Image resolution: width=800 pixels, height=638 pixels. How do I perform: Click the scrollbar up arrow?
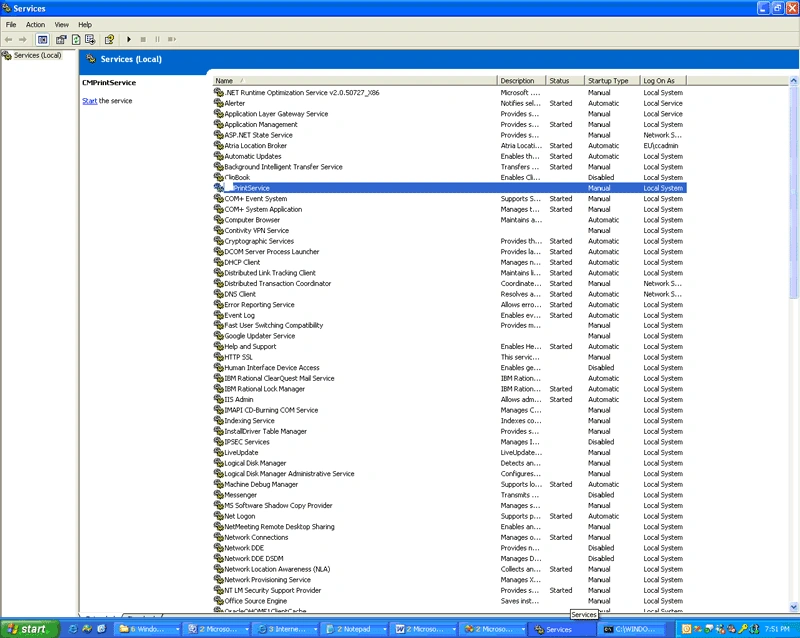(x=793, y=81)
